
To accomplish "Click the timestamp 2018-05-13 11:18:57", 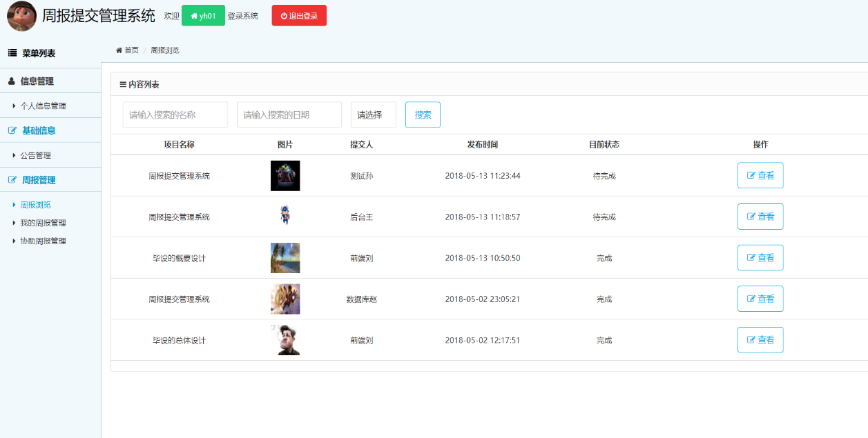I will point(483,217).
